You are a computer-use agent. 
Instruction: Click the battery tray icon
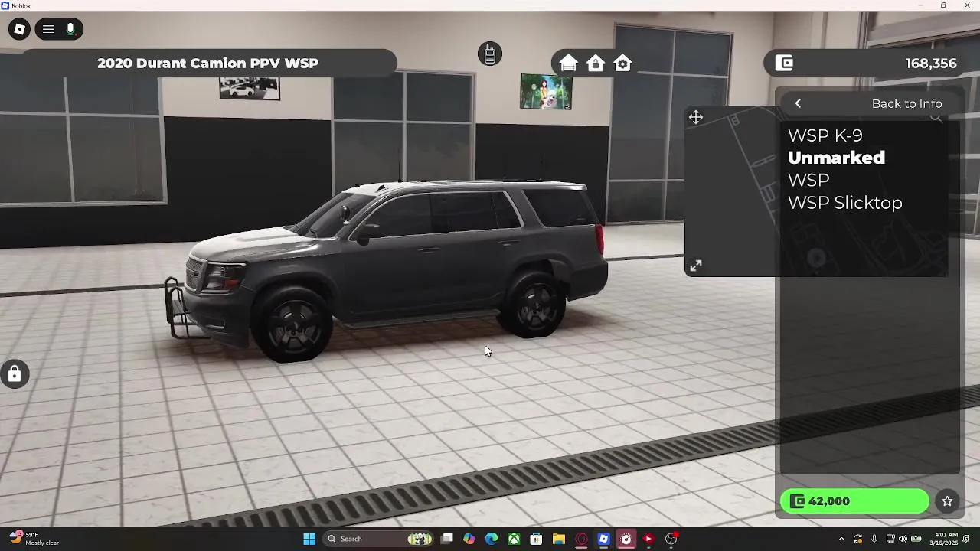(916, 539)
